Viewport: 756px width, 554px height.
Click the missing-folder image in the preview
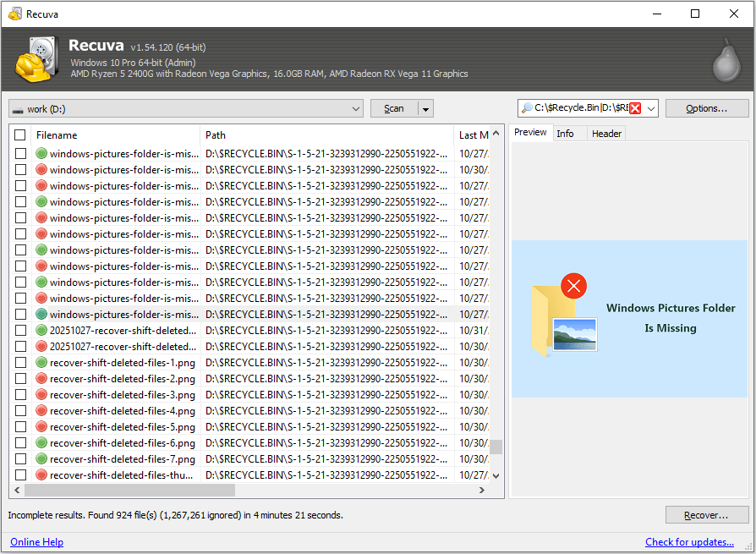[x=629, y=319]
